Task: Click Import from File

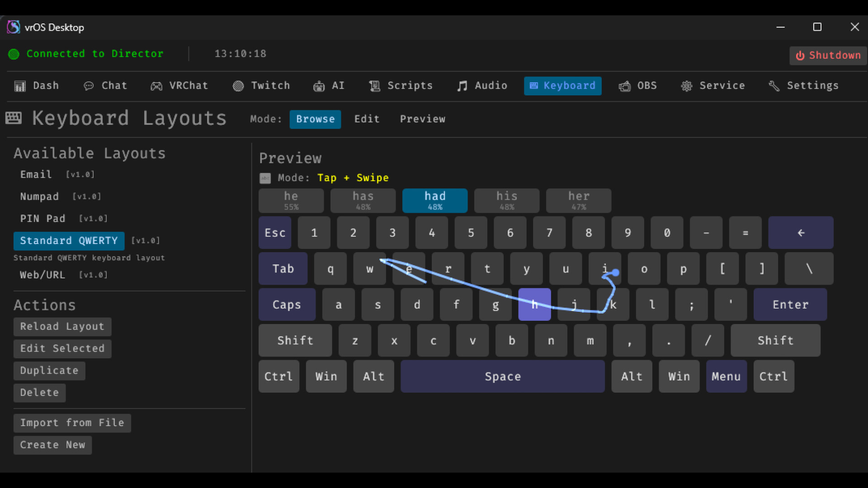Action: point(72,423)
